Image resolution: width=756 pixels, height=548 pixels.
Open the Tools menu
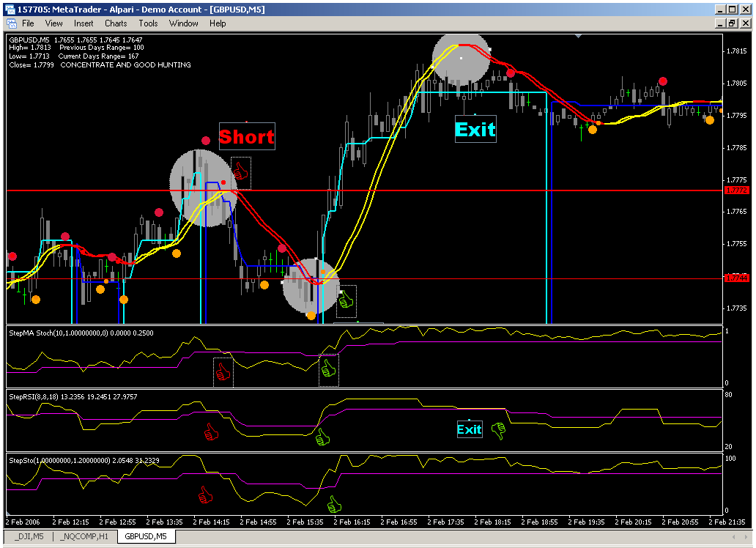[148, 23]
